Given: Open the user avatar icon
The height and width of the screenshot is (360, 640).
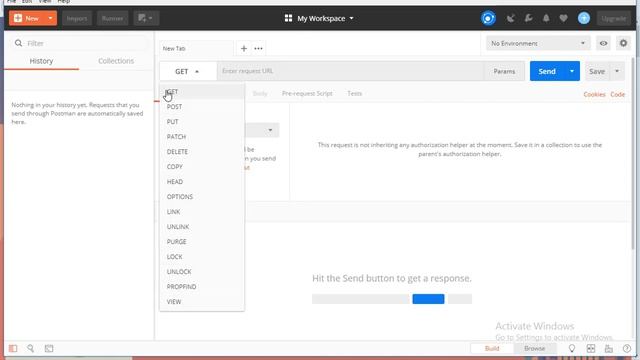Looking at the screenshot, I should tap(584, 18).
